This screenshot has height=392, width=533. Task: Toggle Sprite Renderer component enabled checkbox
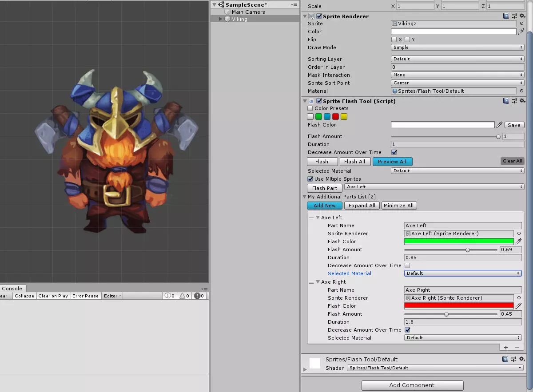coord(319,16)
